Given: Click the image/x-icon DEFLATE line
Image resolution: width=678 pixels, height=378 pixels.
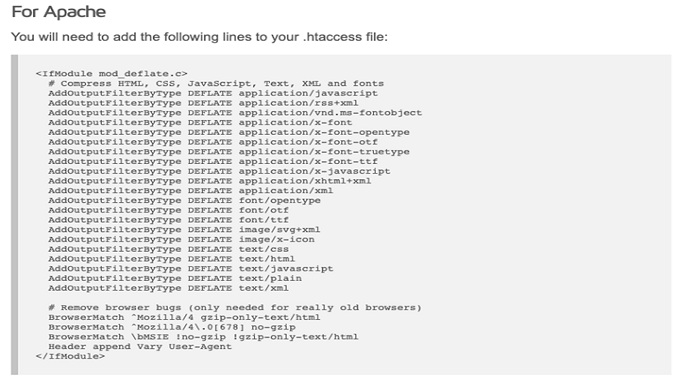Looking at the screenshot, I should [182, 239].
